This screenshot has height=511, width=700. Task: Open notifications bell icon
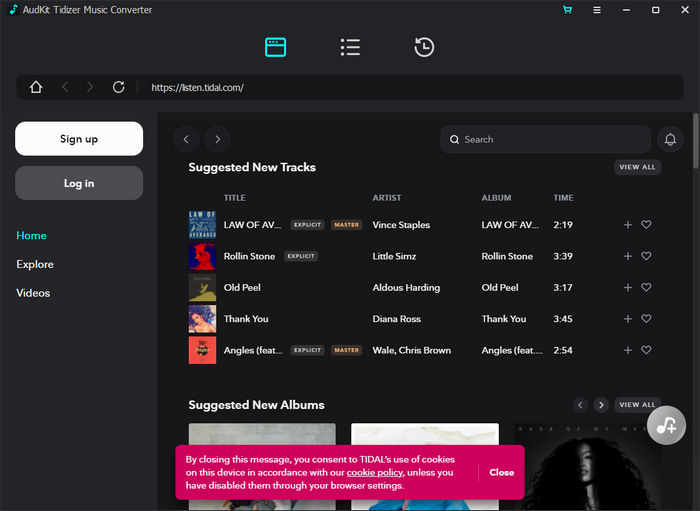[670, 139]
